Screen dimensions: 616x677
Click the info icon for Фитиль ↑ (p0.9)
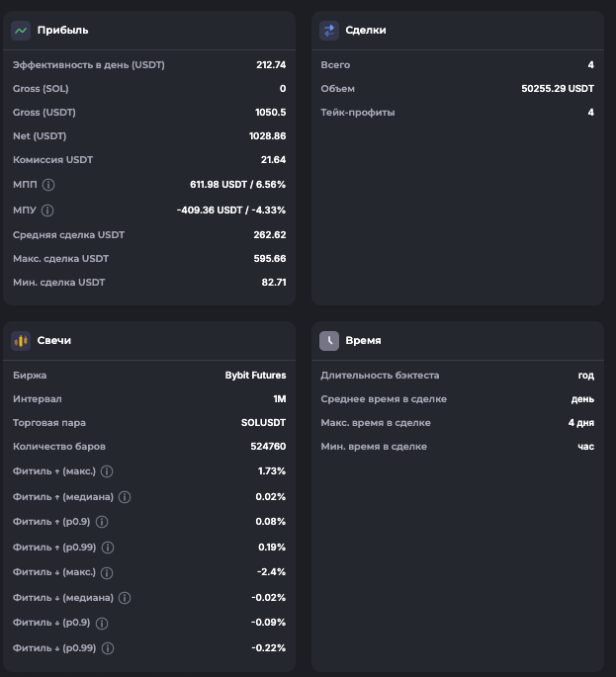click(x=102, y=522)
